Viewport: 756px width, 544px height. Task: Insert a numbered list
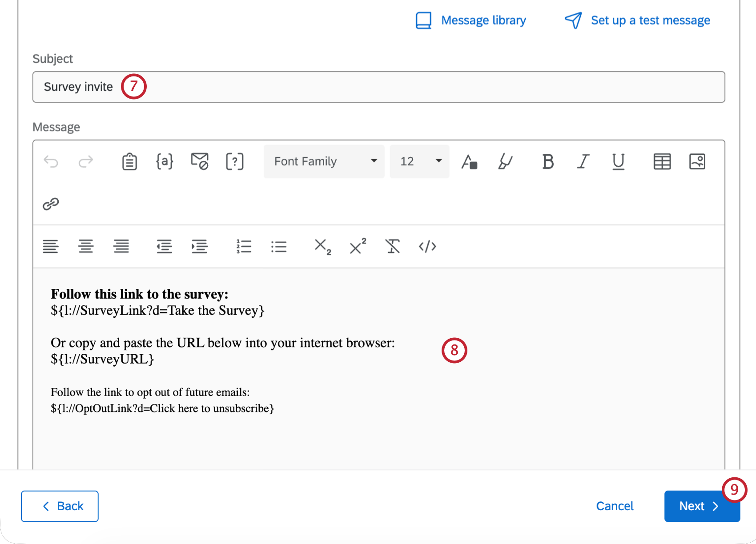pyautogui.click(x=244, y=246)
